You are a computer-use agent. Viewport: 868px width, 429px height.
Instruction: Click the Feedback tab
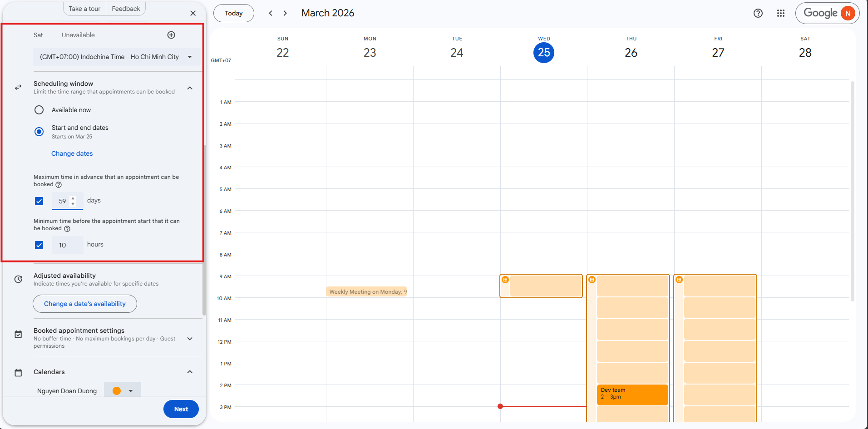click(x=126, y=9)
